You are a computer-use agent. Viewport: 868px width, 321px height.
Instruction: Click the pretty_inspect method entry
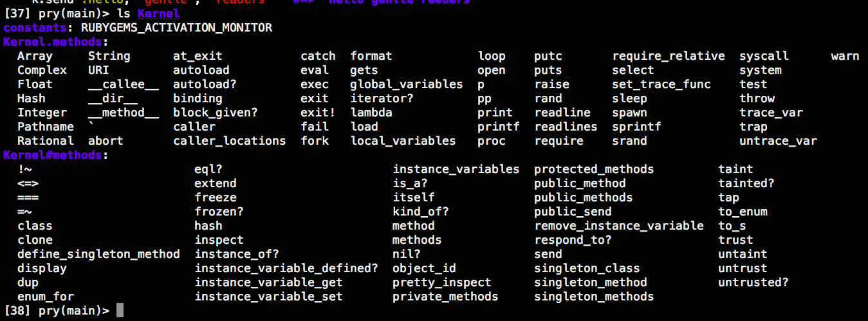tap(442, 282)
